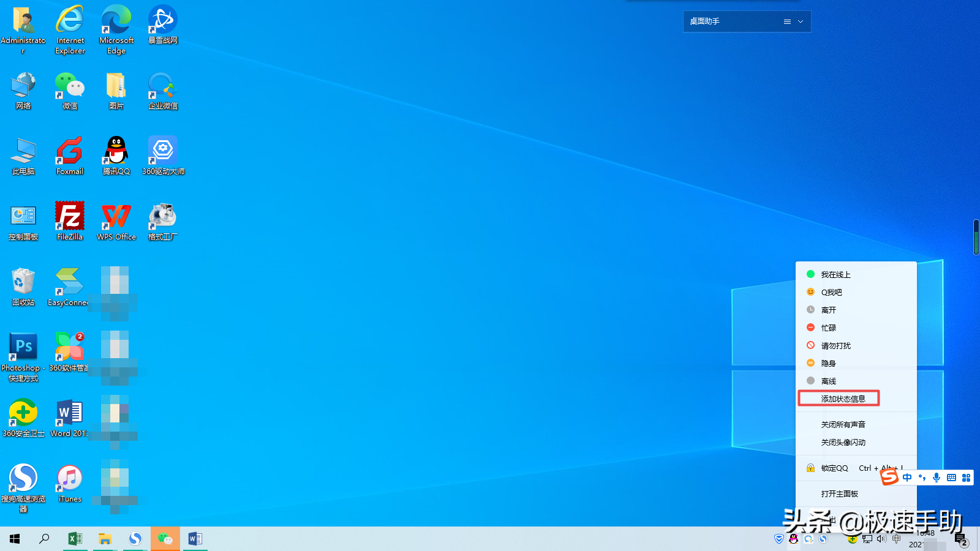Expand the 桌面助手 chevron arrow
Screen dimensions: 980x551
pyautogui.click(x=800, y=21)
